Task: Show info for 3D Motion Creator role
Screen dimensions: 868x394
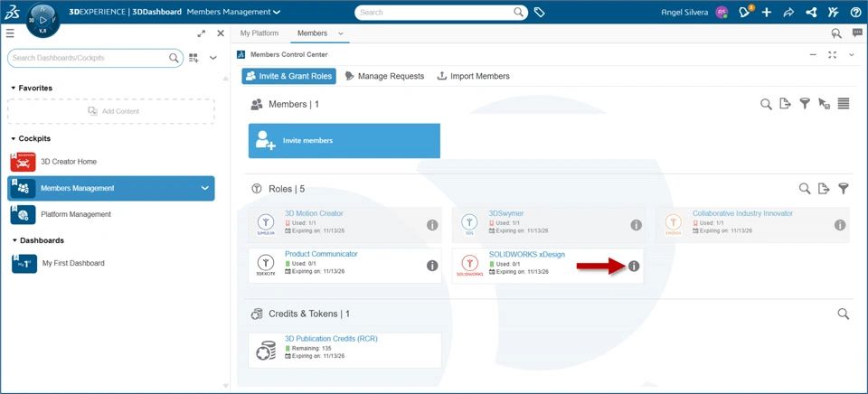Action: point(432,225)
